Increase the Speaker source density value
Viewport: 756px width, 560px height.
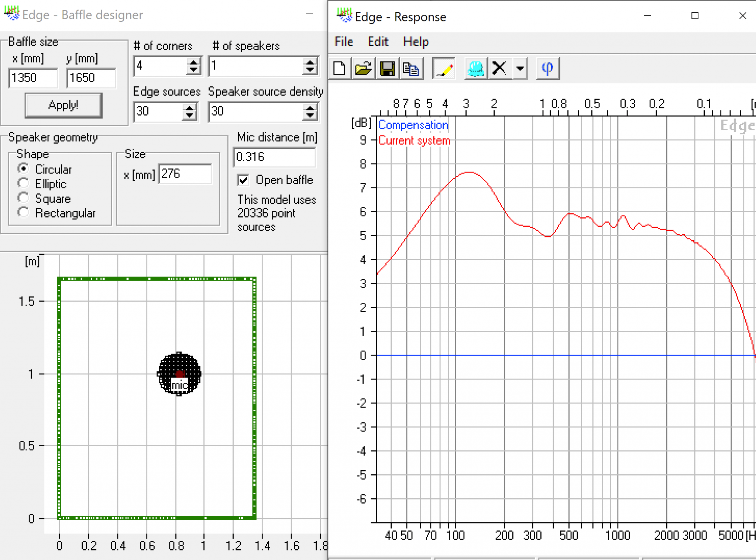310,107
